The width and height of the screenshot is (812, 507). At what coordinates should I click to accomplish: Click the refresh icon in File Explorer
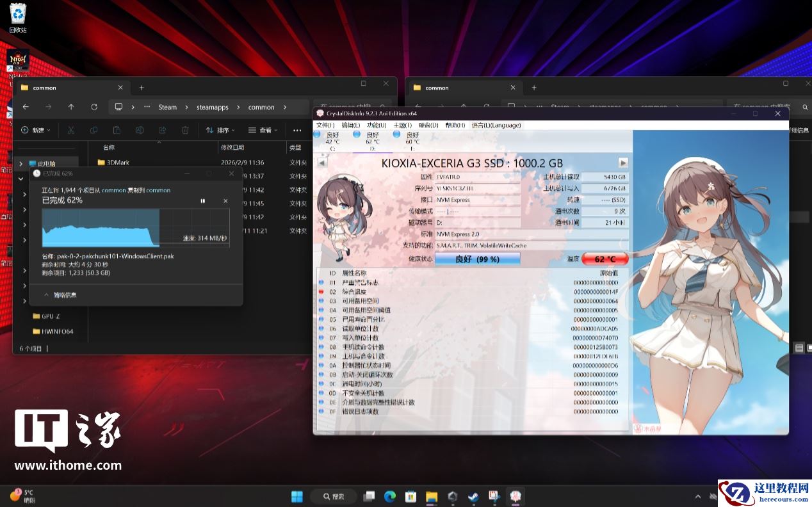[x=94, y=107]
